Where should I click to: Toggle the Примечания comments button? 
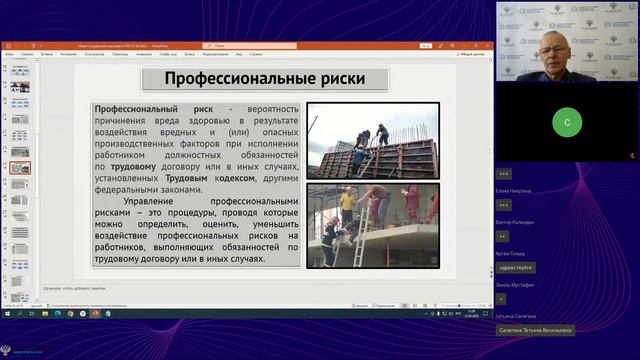(x=384, y=306)
